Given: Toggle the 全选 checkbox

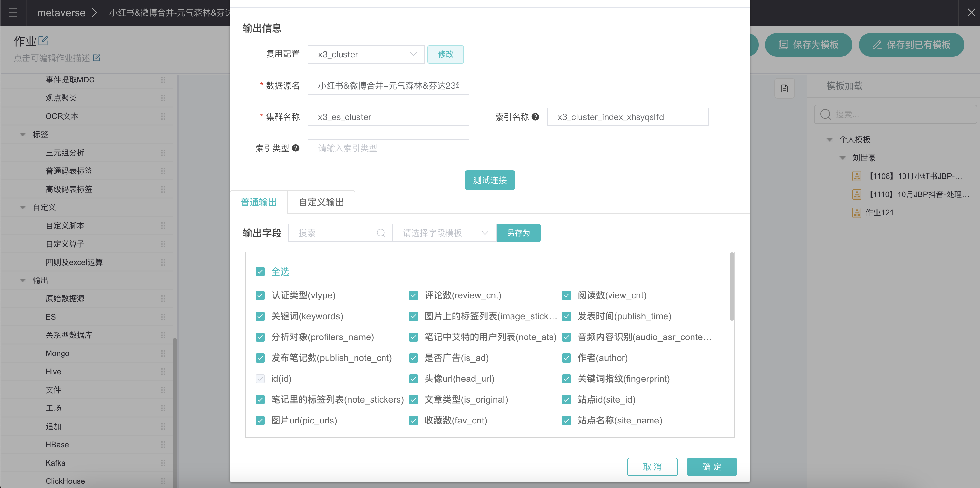Looking at the screenshot, I should coord(260,272).
